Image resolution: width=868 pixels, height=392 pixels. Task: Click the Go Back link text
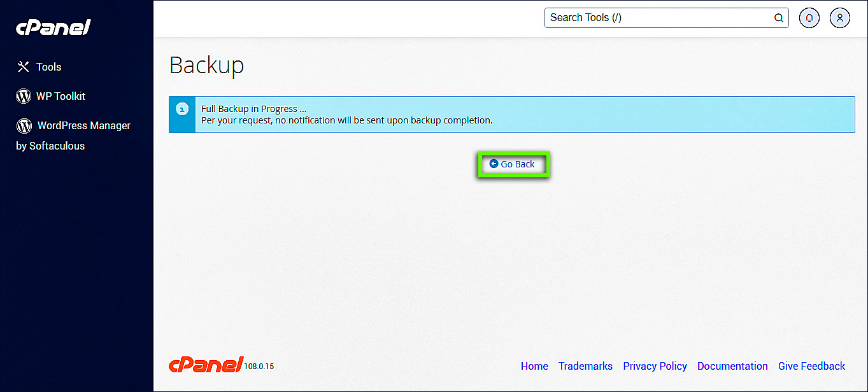pyautogui.click(x=518, y=164)
